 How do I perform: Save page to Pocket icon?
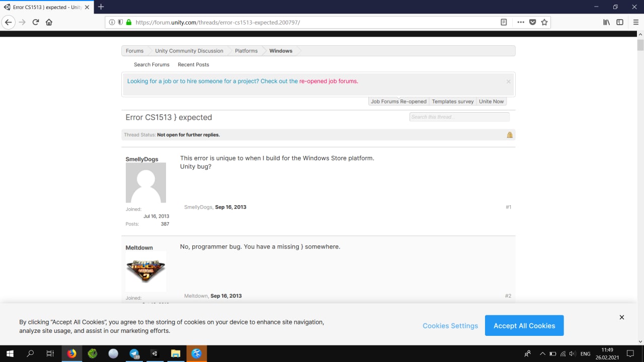coord(532,22)
